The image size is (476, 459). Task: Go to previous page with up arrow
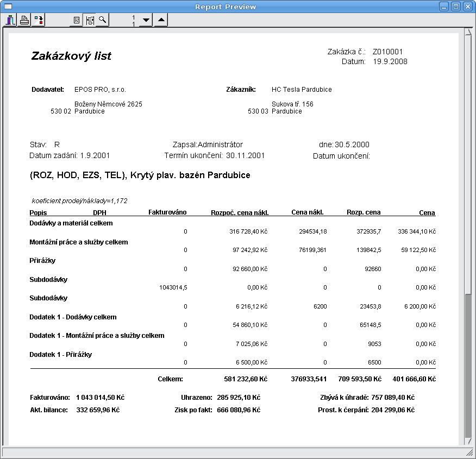point(161,21)
